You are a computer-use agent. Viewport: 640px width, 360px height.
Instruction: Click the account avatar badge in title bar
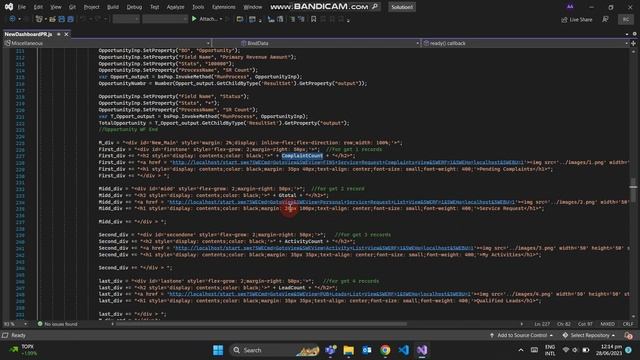point(570,7)
